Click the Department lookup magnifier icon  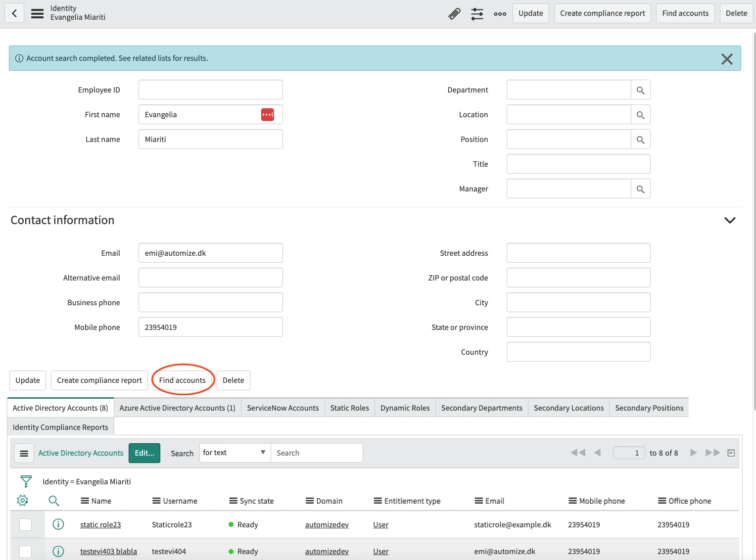[x=640, y=90]
